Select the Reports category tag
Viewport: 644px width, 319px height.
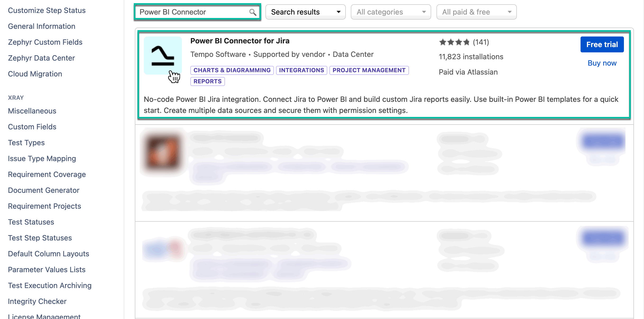[x=207, y=81]
